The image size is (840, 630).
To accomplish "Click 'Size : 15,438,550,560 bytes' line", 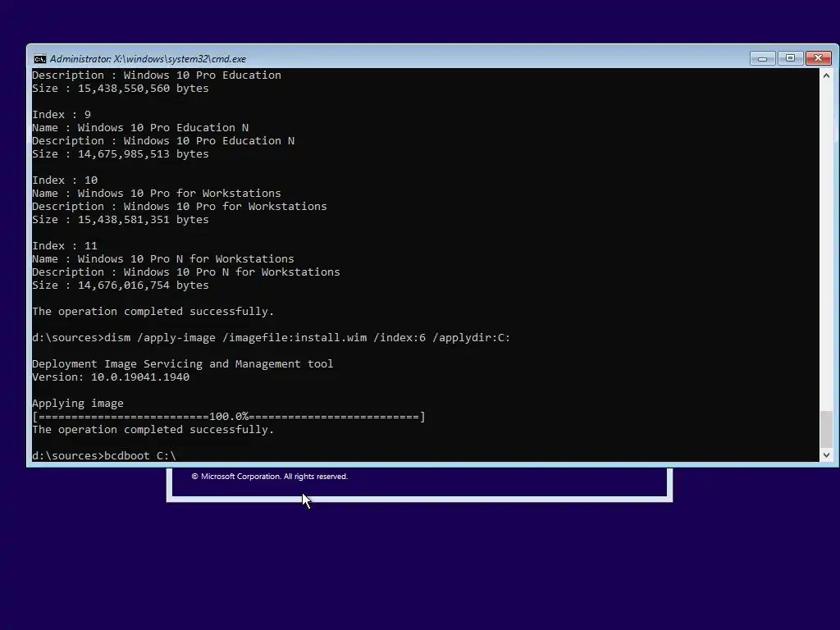I will click(121, 88).
